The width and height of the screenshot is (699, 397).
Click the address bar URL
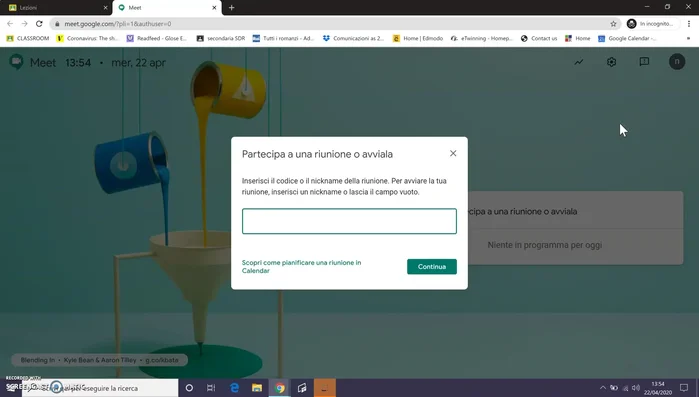point(118,24)
